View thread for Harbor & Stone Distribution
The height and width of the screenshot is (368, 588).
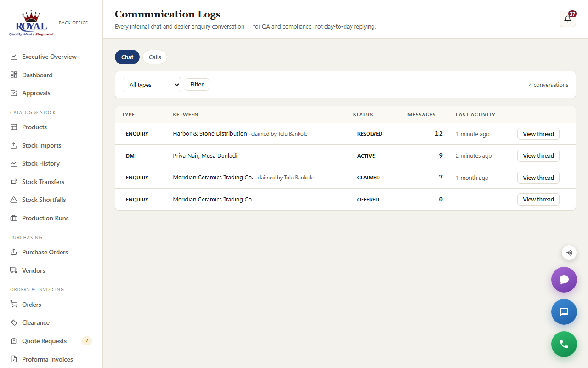[538, 134]
